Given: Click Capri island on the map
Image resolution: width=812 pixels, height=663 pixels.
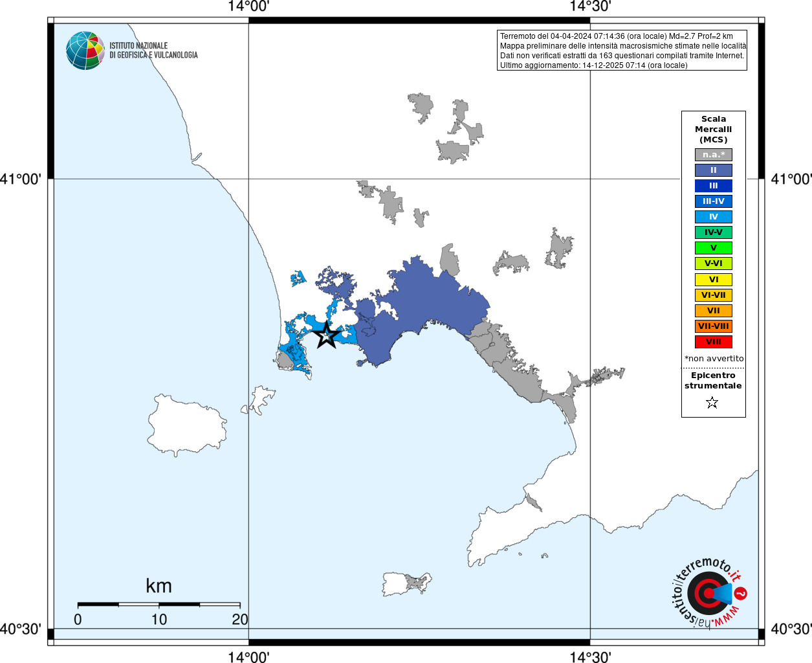Looking at the screenshot, I should 406,583.
